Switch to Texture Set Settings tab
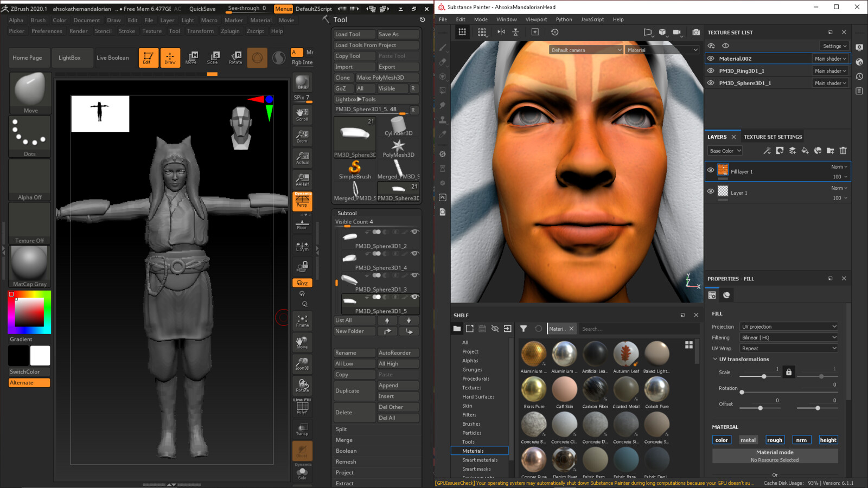The width and height of the screenshot is (868, 488). click(x=773, y=137)
